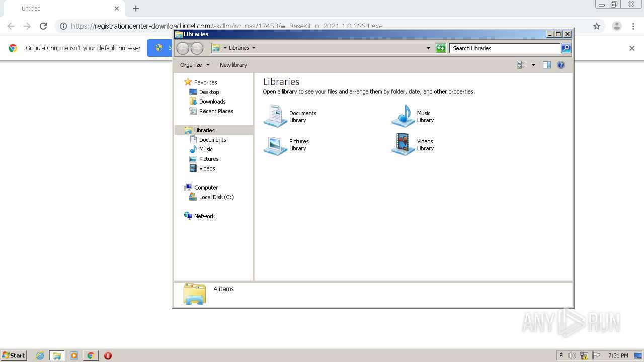Select Recent Places under Favorites

tap(216, 111)
